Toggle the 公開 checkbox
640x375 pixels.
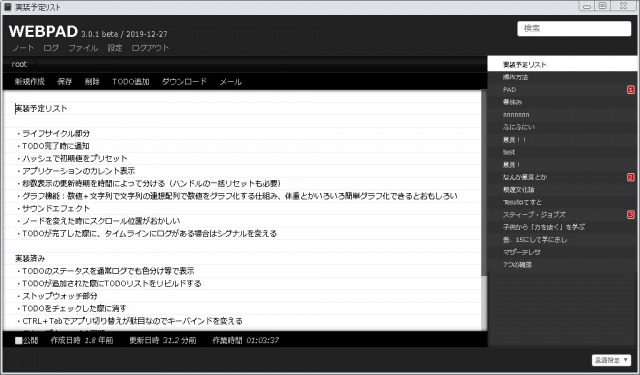click(18, 340)
